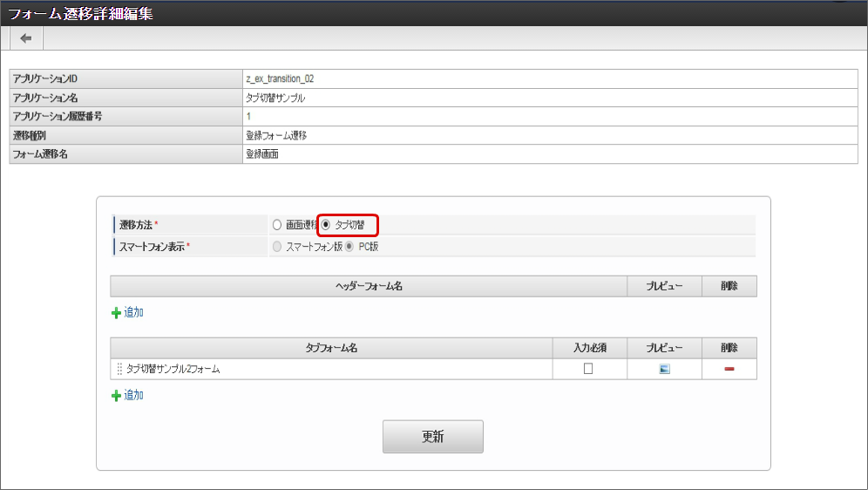Click the ヘッダーフォーム名 column header
The width and height of the screenshot is (868, 490).
369,286
